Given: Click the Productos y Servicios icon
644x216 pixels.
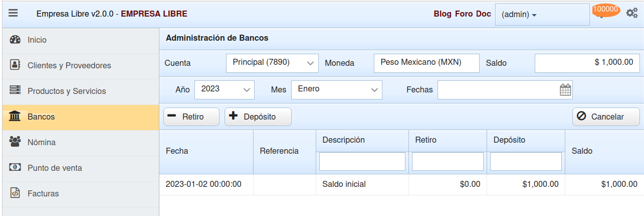Looking at the screenshot, I should 15,91.
